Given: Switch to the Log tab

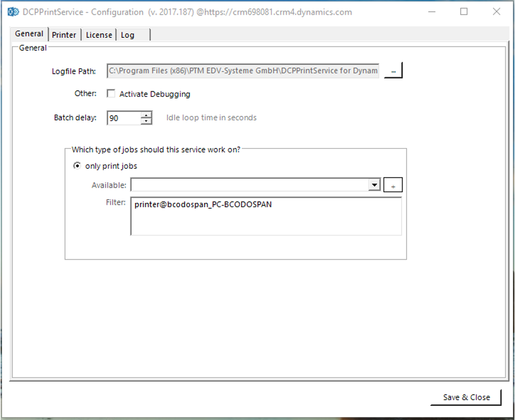Looking at the screenshot, I should tap(134, 35).
